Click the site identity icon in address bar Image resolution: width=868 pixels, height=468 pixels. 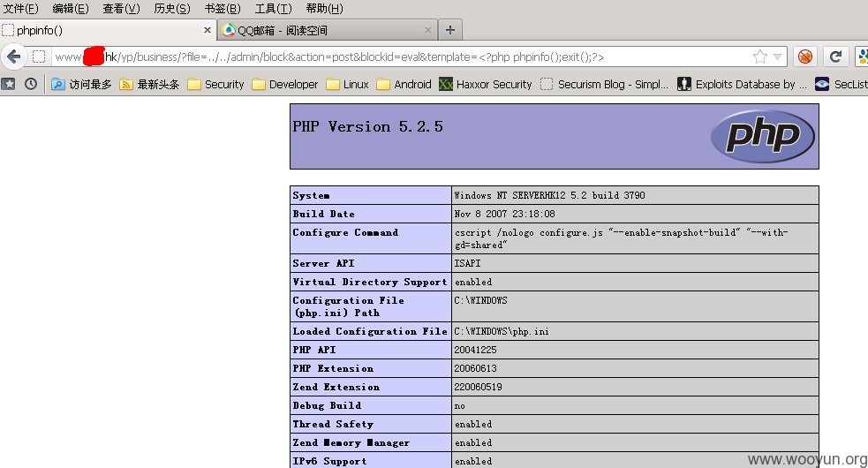pos(39,57)
